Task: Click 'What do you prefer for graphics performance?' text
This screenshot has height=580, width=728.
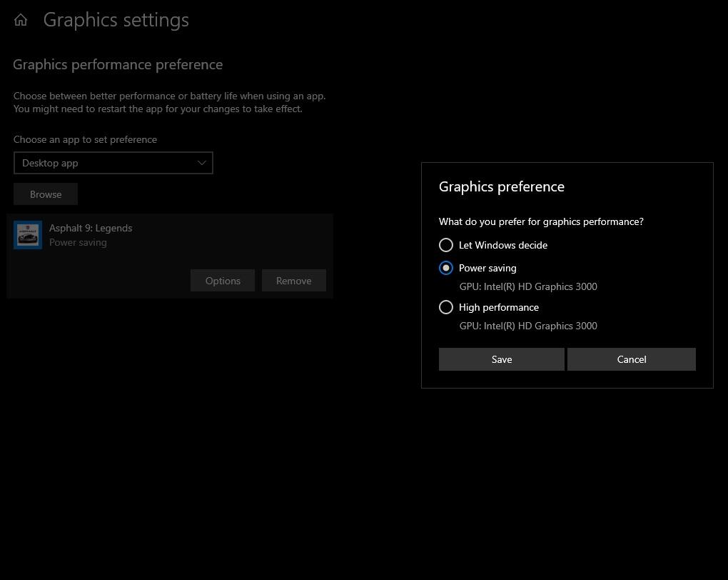Action: [x=541, y=221]
